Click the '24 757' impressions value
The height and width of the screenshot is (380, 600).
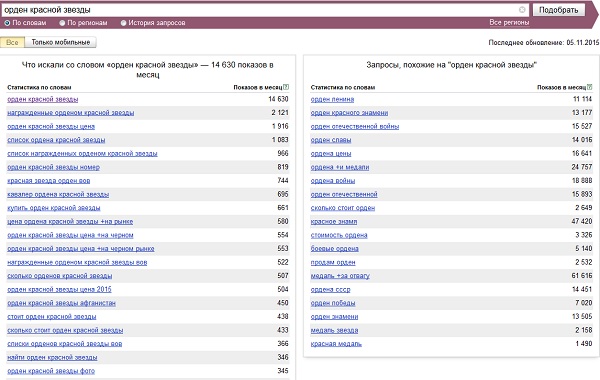pyautogui.click(x=582, y=167)
